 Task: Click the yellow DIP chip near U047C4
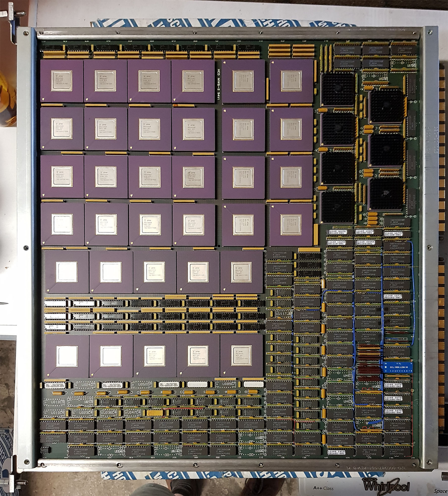click(155, 413)
